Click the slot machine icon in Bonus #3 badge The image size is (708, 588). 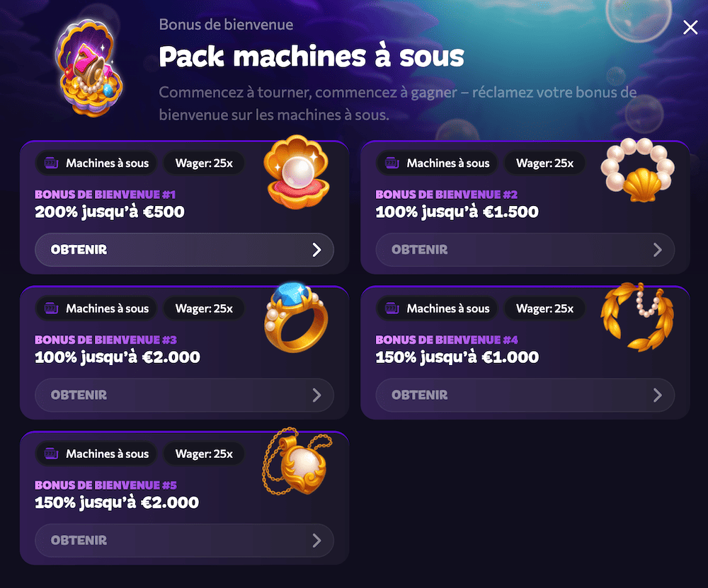click(x=50, y=309)
